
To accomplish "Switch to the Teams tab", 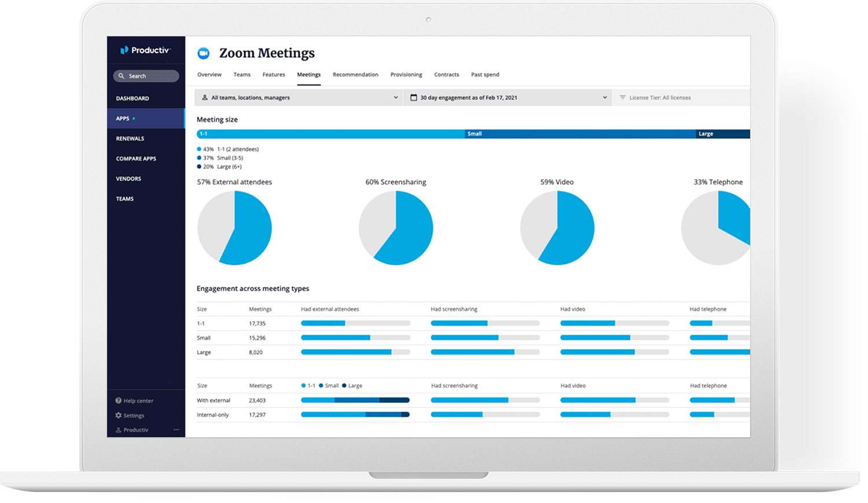I will tap(242, 75).
